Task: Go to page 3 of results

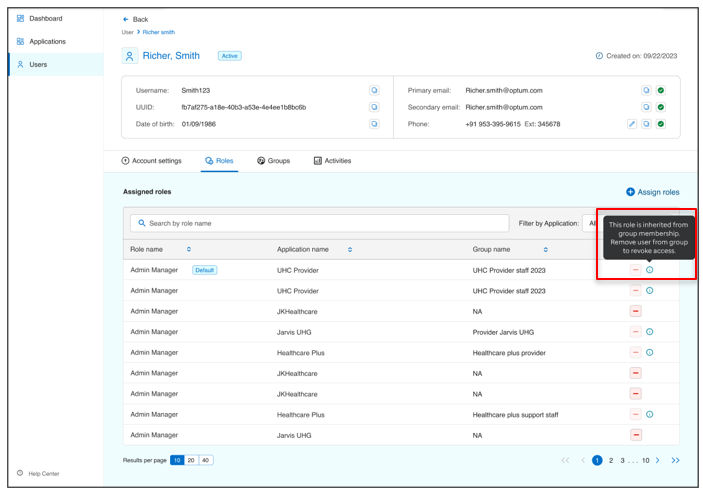Action: pyautogui.click(x=622, y=460)
